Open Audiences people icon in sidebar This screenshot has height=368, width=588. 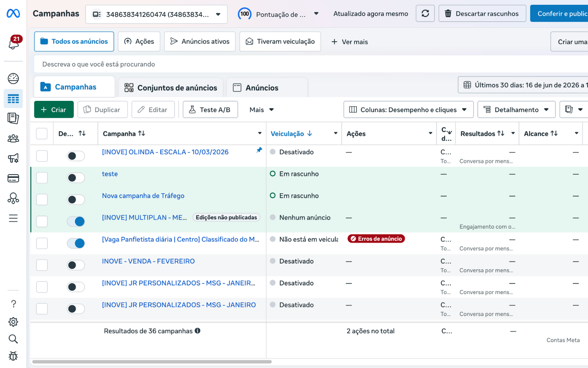[x=13, y=138]
